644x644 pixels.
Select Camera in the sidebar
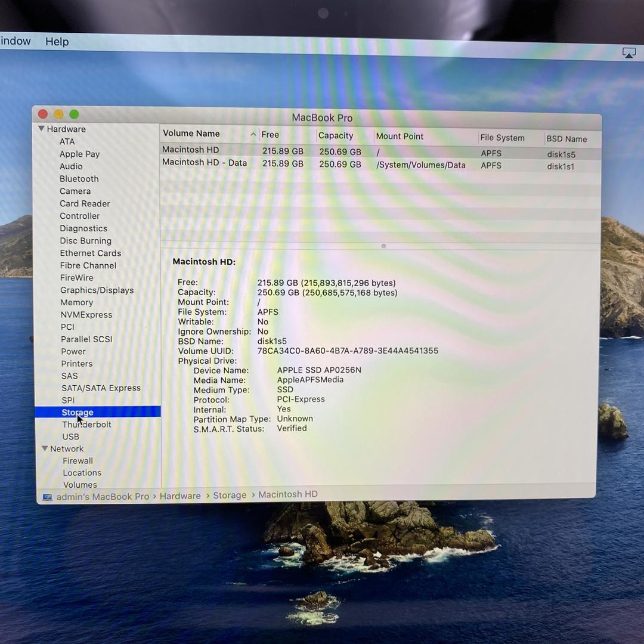coord(75,191)
